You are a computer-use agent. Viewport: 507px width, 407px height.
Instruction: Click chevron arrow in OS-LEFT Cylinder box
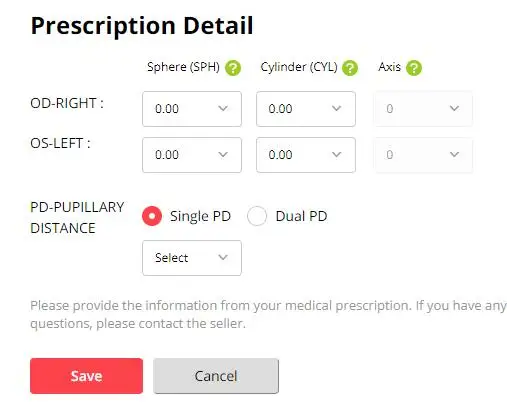[336, 154]
